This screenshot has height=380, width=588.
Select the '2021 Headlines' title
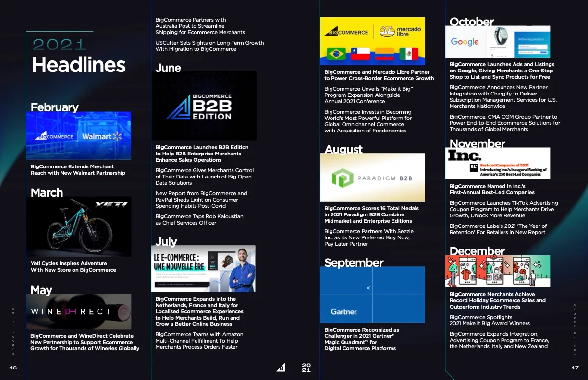pyautogui.click(x=79, y=57)
